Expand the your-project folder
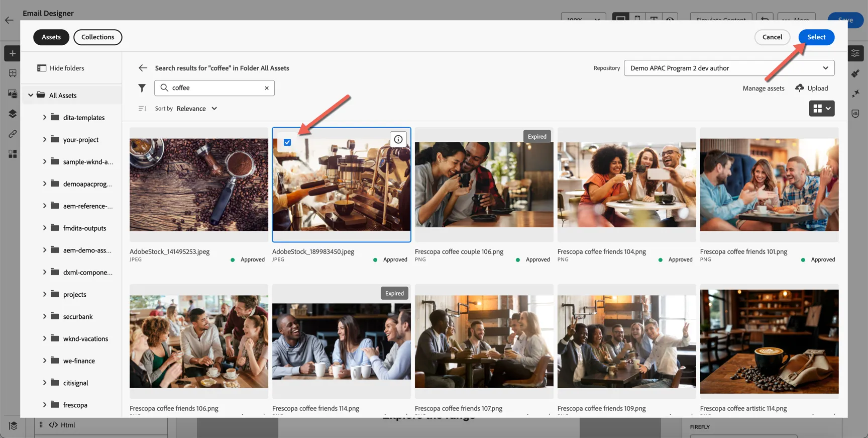The image size is (868, 438). [x=44, y=139]
